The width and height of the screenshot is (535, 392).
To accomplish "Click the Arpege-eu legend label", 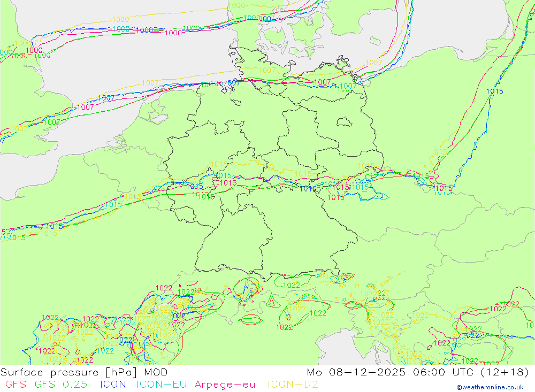I will click(x=225, y=385).
